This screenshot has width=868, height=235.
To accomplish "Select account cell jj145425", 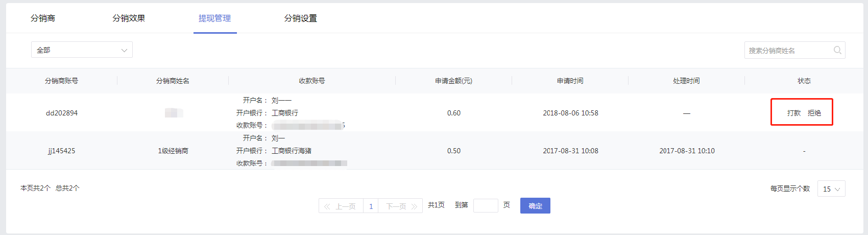I will point(61,151).
